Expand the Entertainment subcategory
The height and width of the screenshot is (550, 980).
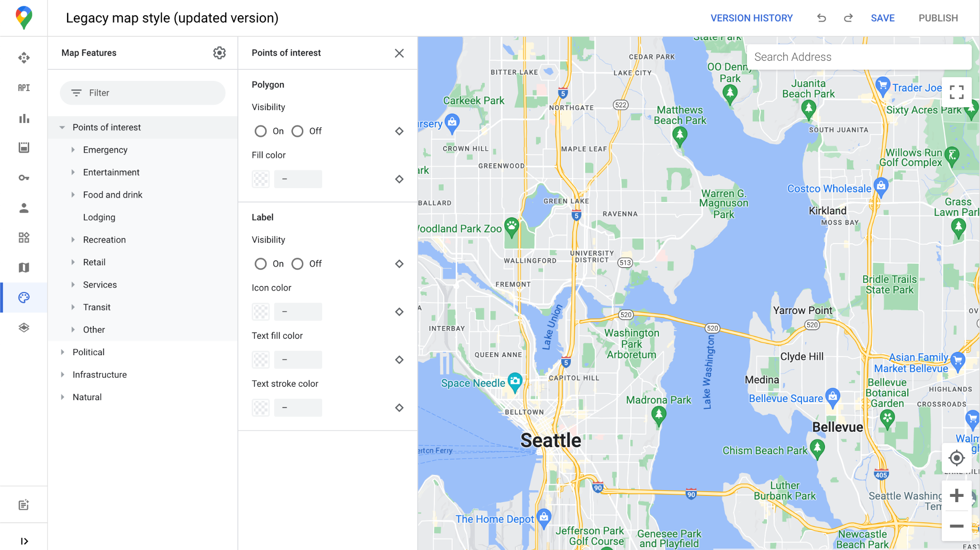(73, 172)
